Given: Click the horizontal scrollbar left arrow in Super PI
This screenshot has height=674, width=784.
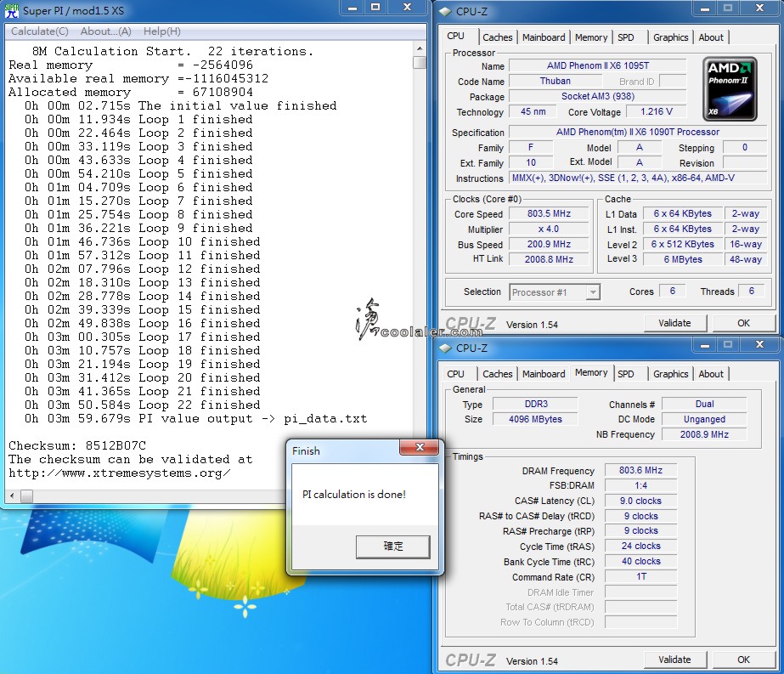Looking at the screenshot, I should (x=12, y=496).
